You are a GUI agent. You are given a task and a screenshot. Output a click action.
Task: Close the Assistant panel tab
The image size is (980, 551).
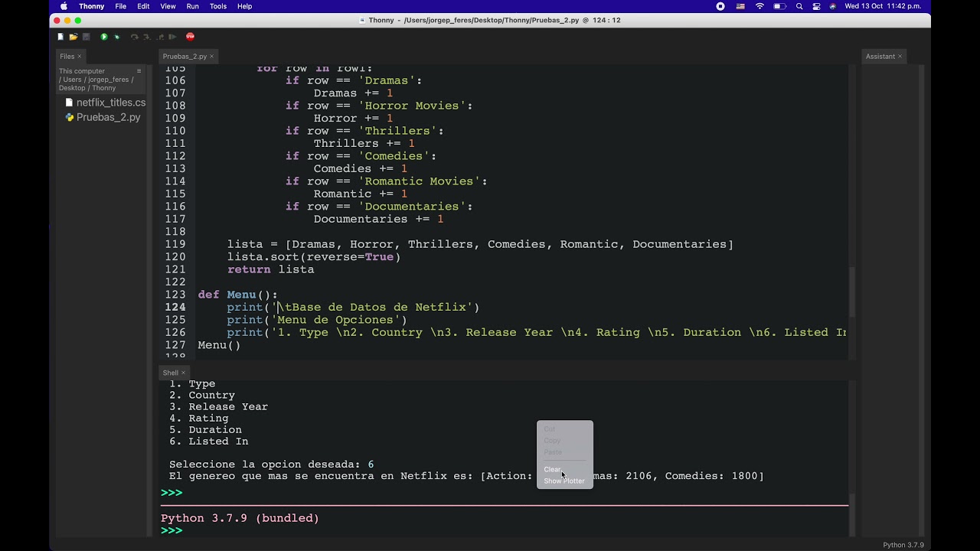(x=900, y=57)
